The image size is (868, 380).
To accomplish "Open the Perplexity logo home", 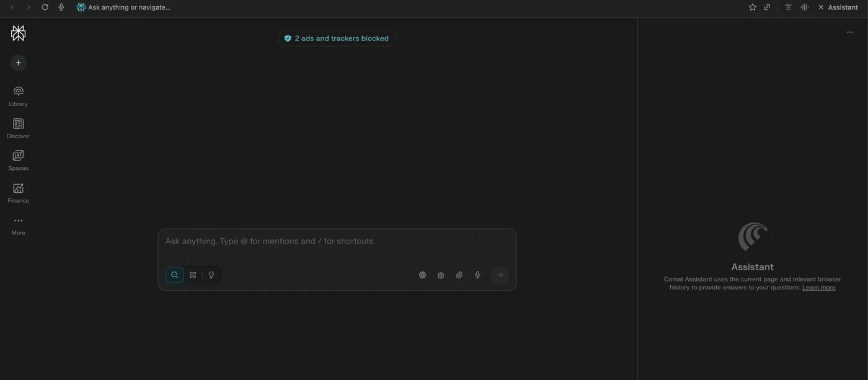I will pos(18,33).
